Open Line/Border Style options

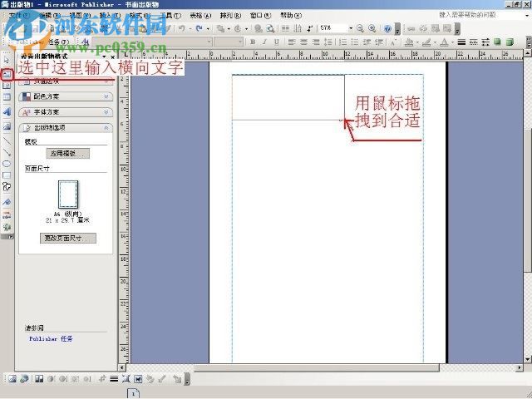pyautogui.click(x=461, y=42)
